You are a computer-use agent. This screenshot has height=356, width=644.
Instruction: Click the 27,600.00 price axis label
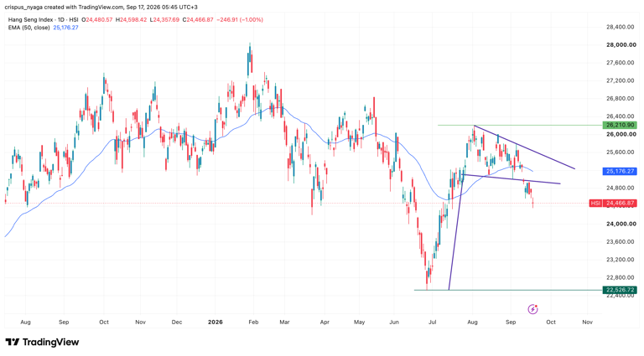point(621,63)
